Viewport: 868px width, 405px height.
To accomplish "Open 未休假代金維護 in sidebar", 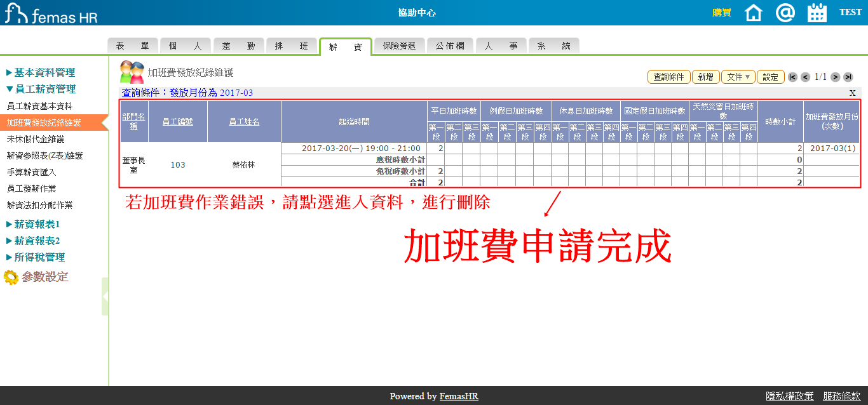I will pos(35,139).
